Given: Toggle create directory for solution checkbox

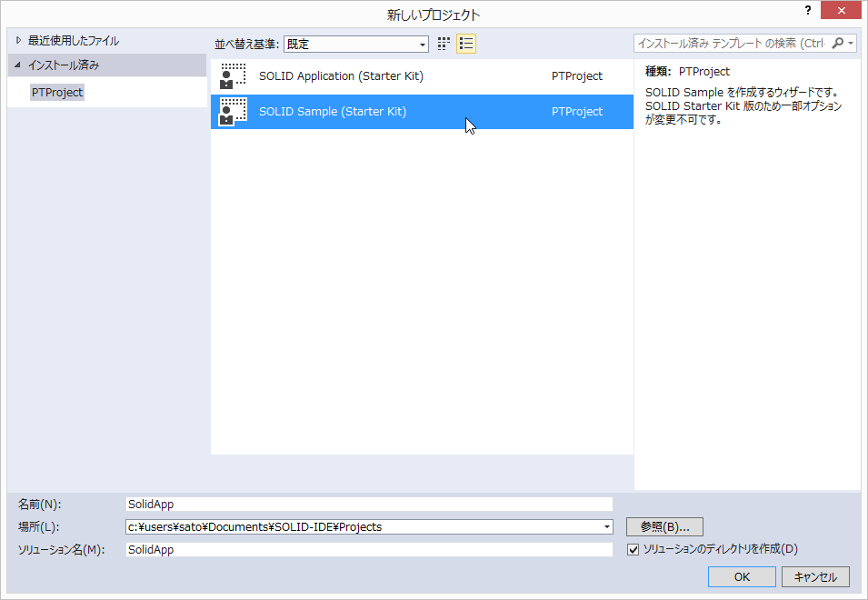Looking at the screenshot, I should tap(634, 549).
